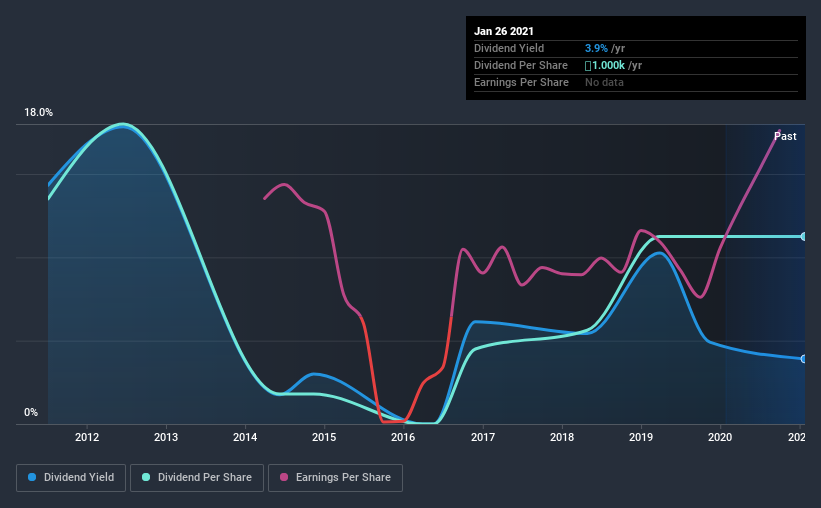Click the 0% y-axis label
This screenshot has height=508, width=821.
click(x=31, y=413)
